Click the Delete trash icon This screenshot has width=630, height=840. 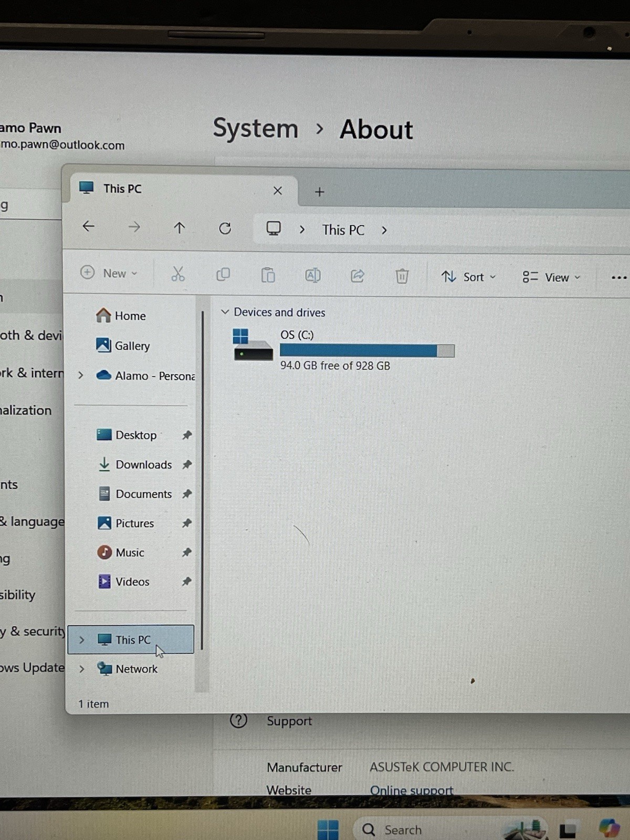(402, 276)
